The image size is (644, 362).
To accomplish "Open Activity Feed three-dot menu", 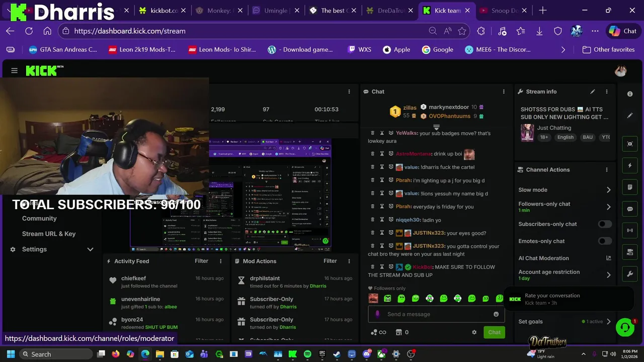I will [220, 261].
